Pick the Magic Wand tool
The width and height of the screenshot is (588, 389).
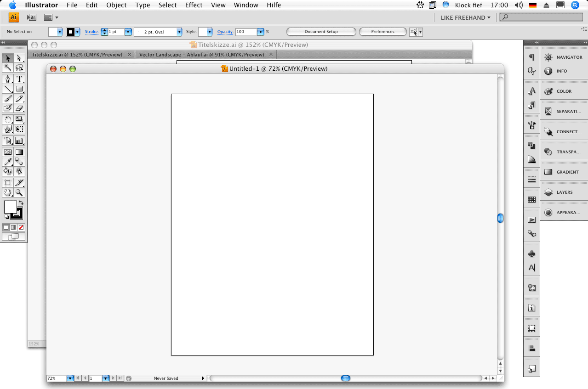[x=8, y=68]
